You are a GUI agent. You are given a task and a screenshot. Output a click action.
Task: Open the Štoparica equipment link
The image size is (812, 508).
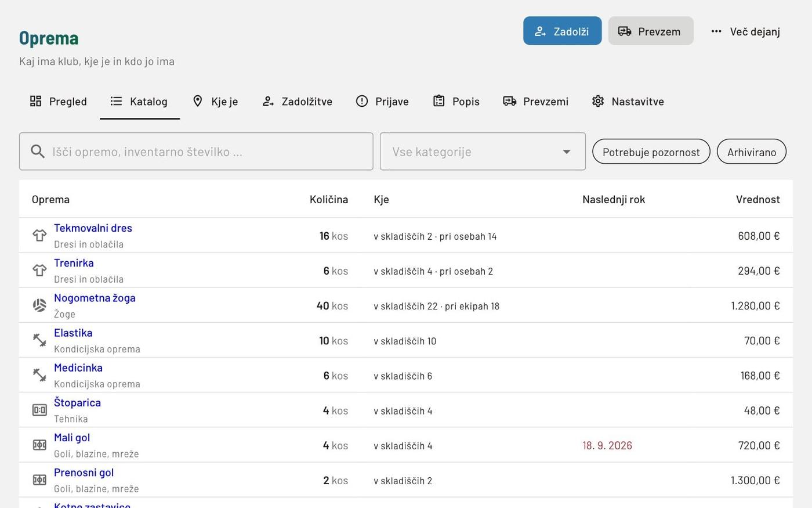tap(77, 402)
